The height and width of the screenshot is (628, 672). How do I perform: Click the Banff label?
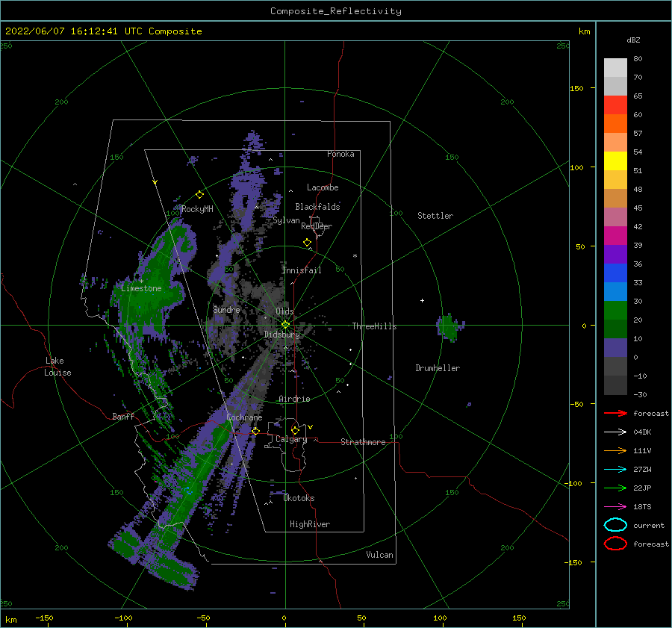pyautogui.click(x=123, y=417)
